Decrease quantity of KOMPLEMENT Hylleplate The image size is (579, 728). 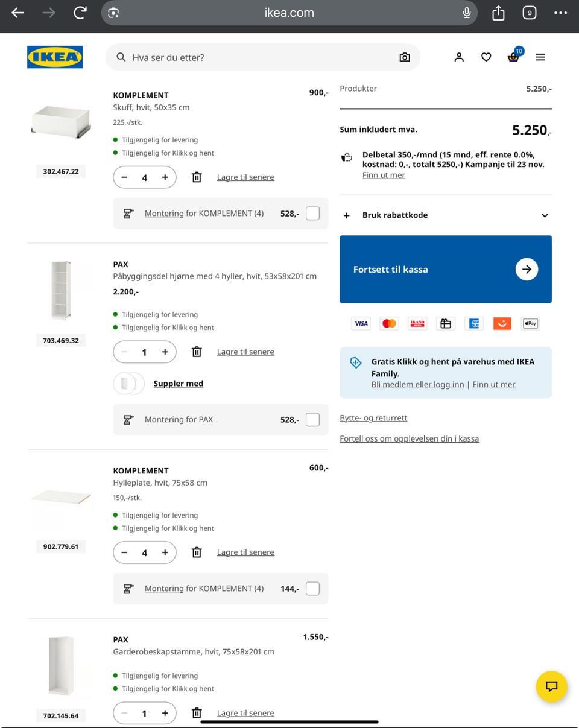coord(124,552)
